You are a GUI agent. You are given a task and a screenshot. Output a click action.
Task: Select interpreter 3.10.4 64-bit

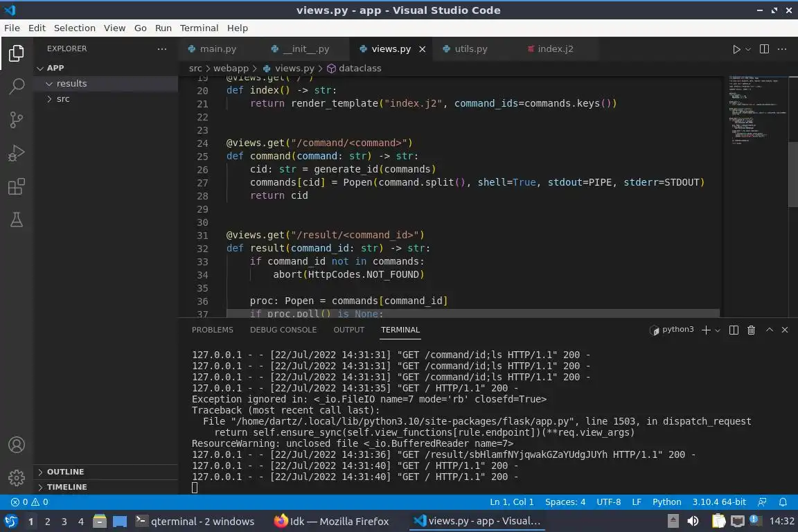click(718, 502)
